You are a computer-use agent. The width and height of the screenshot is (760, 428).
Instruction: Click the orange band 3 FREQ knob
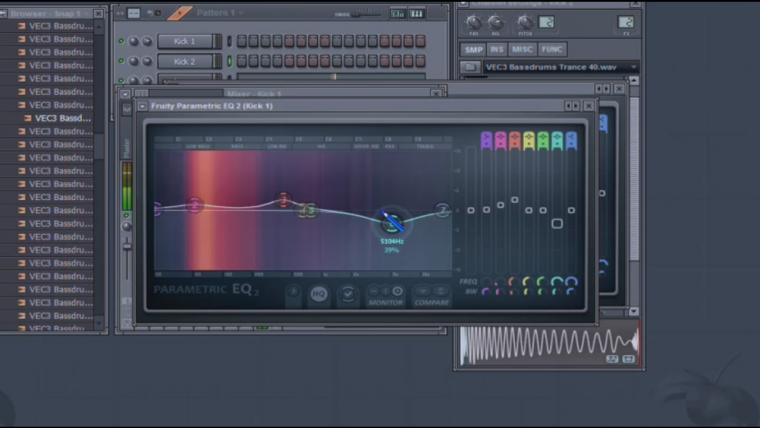click(x=512, y=281)
